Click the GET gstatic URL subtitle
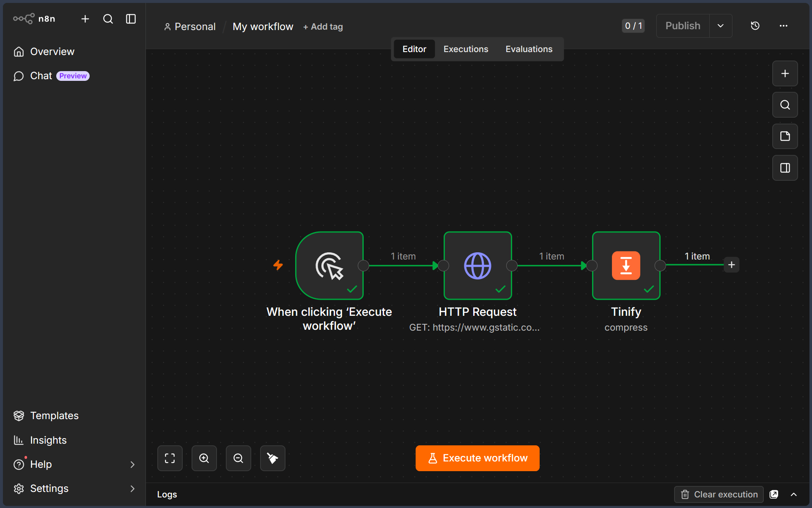This screenshot has width=812, height=508. click(x=475, y=328)
